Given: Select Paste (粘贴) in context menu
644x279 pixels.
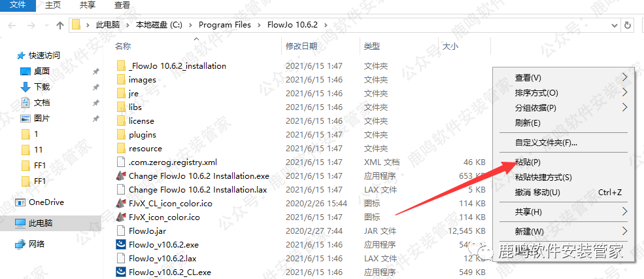Looking at the screenshot, I should 528,162.
